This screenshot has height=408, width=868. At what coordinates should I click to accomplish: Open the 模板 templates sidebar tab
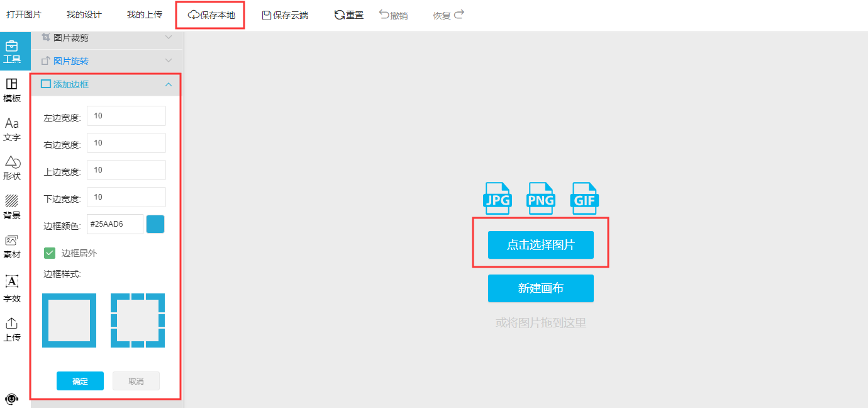12,90
